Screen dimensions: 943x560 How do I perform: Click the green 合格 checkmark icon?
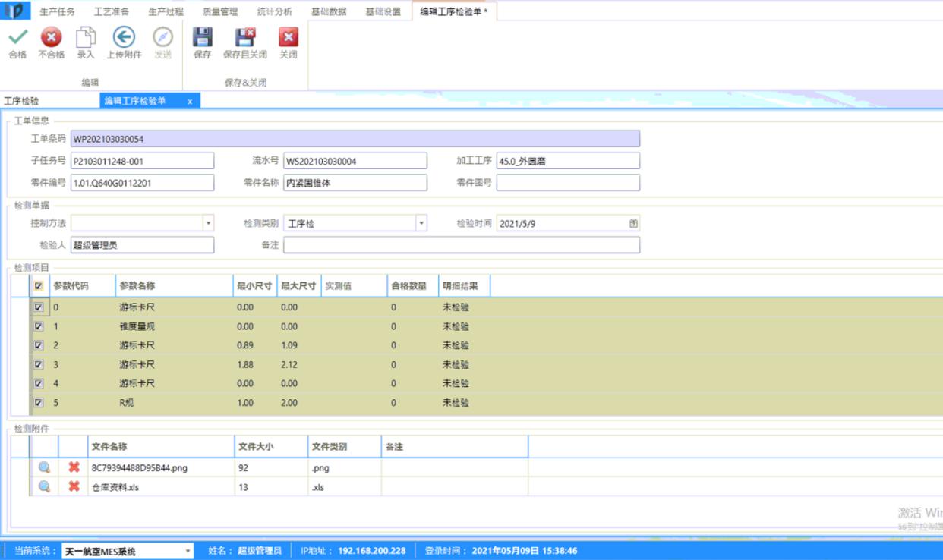(17, 38)
